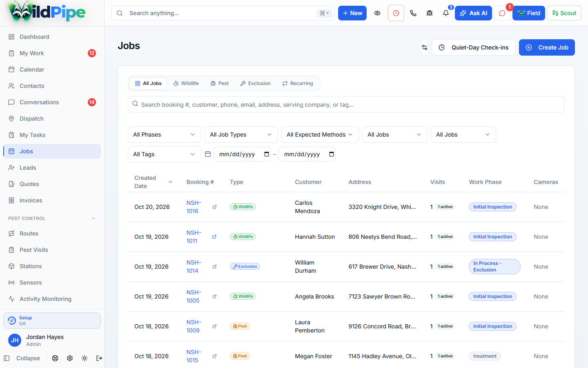Open Activity Monitoring in the sidebar
Image resolution: width=588 pixels, height=368 pixels.
pos(52,299)
